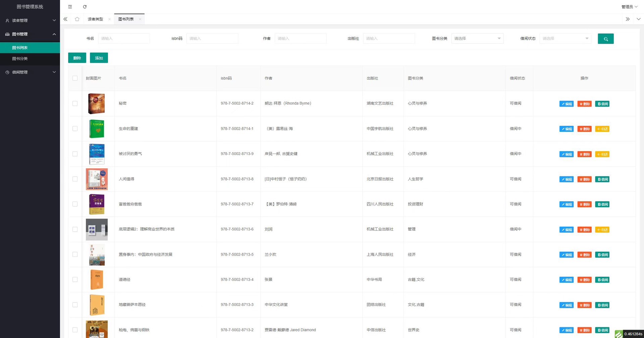Open the cover image of 生命的重建
This screenshot has height=338, width=644.
pyautogui.click(x=97, y=129)
